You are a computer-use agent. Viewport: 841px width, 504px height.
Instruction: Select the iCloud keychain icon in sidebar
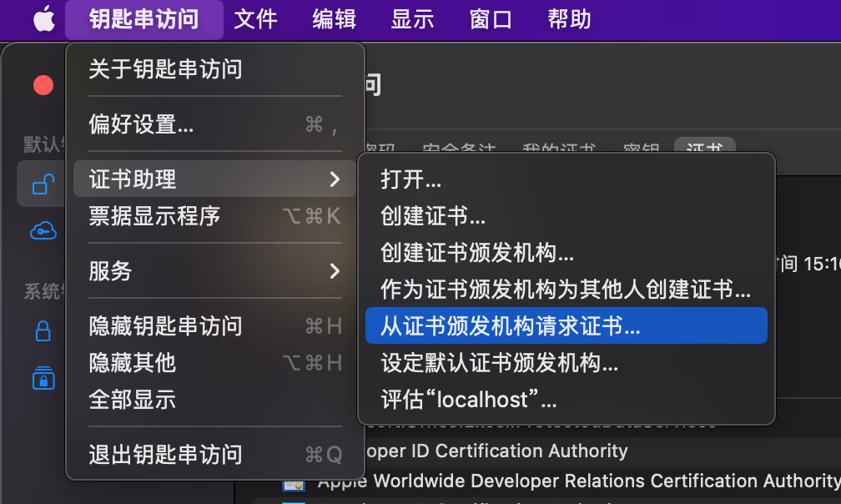(x=43, y=229)
